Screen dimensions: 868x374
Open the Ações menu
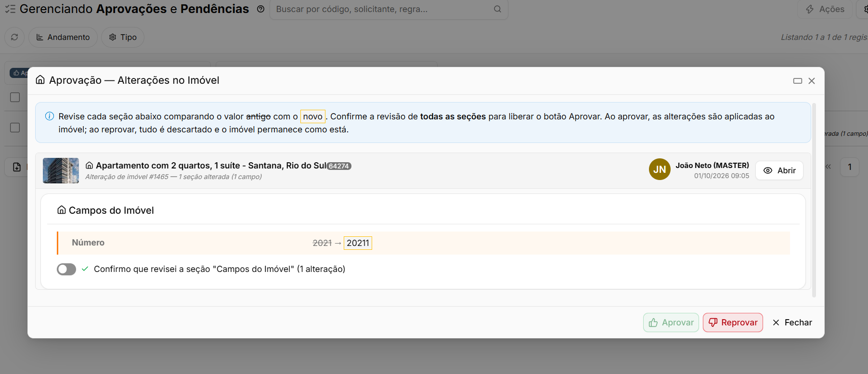(825, 9)
